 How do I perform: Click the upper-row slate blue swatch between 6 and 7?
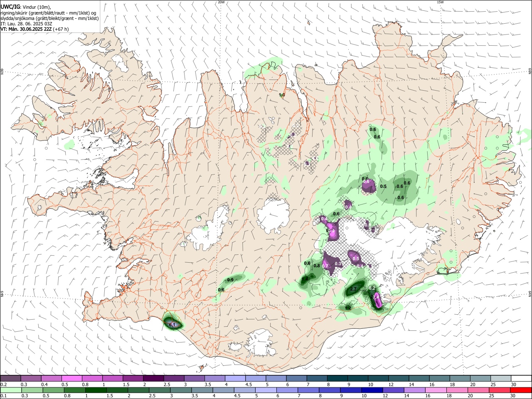tap(296, 378)
